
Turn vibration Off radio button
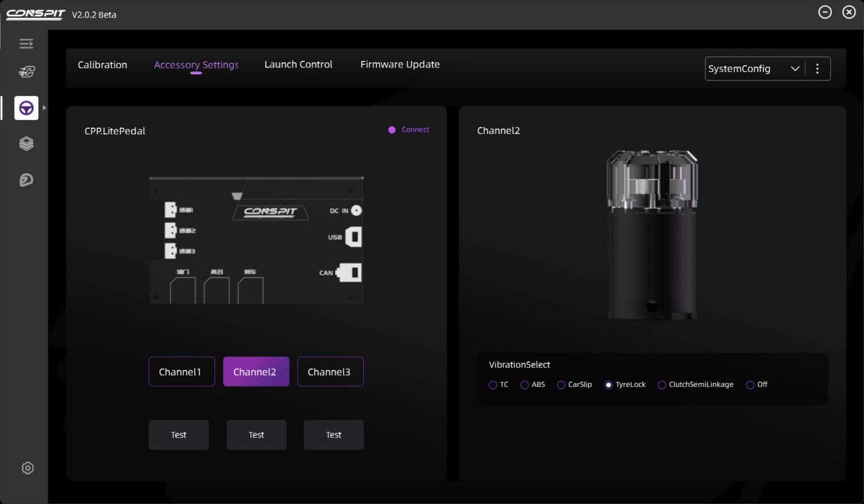[750, 385]
